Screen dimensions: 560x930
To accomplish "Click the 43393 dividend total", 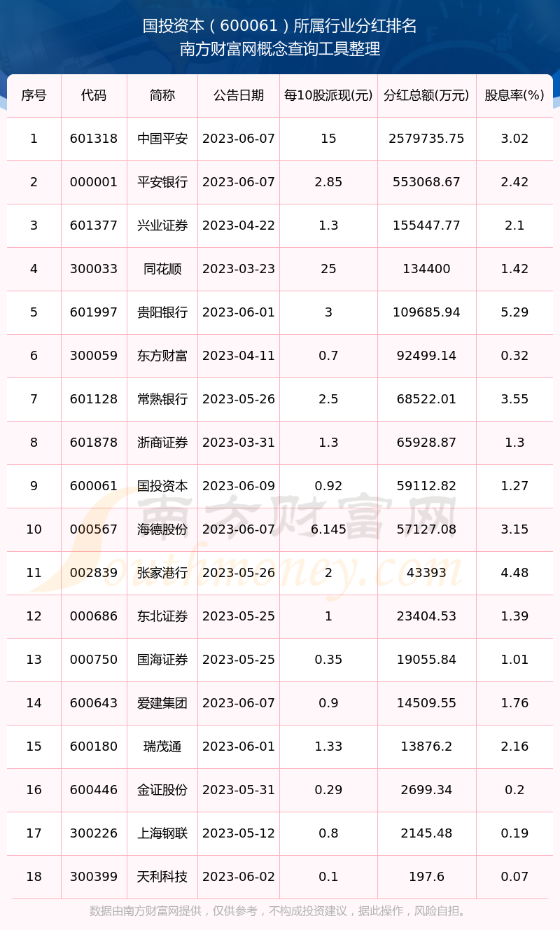I will coord(426,573).
